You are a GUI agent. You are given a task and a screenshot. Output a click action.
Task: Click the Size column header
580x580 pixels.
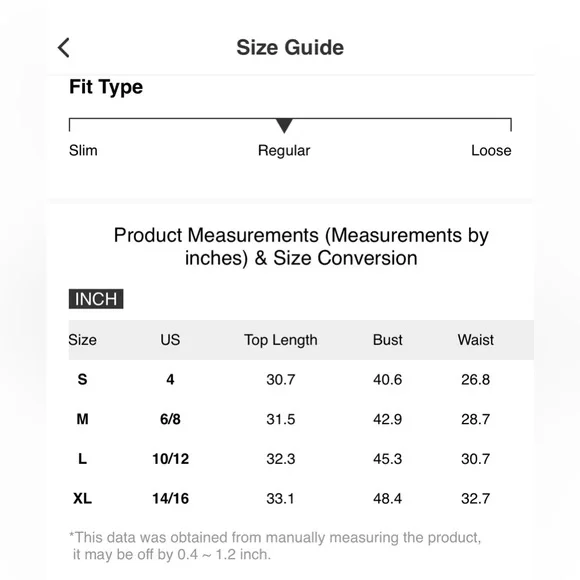[82, 340]
